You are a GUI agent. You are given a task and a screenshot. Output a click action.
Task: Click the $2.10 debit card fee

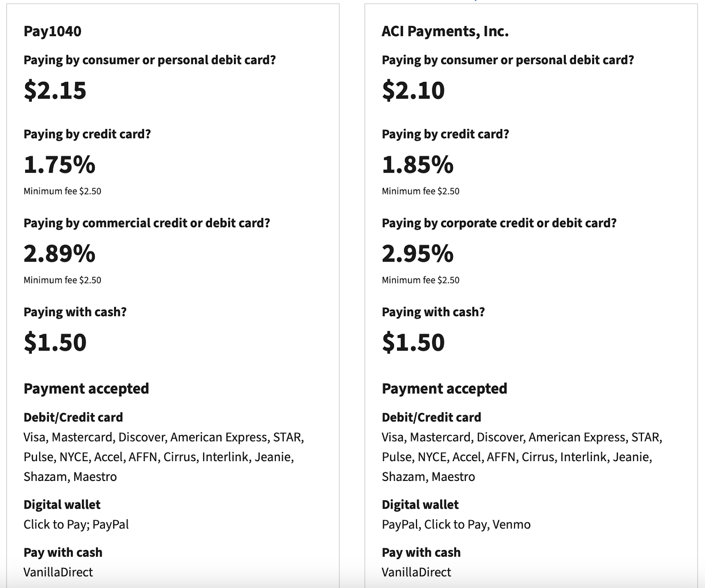coord(413,90)
